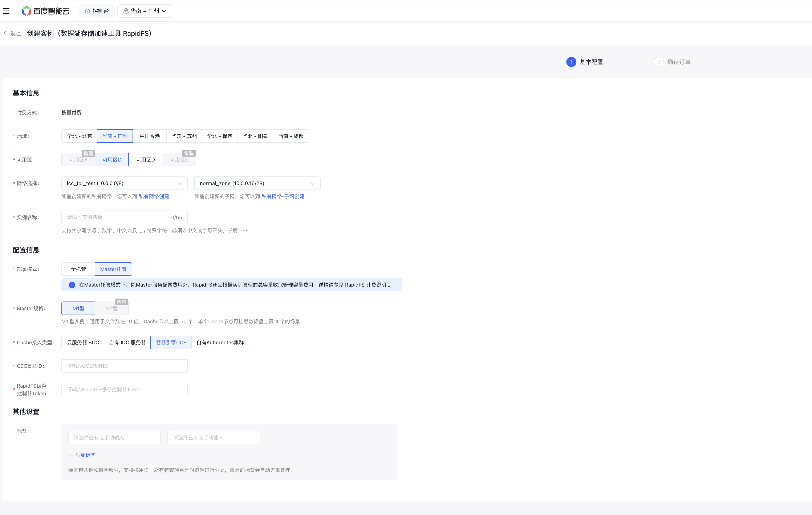Open the 私有网络-子网创建 link
Viewport: 812px width, 515px height.
coord(283,196)
